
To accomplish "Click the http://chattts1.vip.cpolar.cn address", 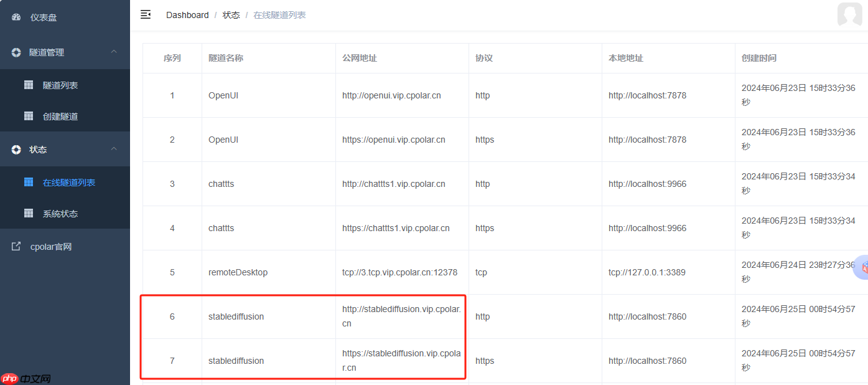I will tap(394, 184).
